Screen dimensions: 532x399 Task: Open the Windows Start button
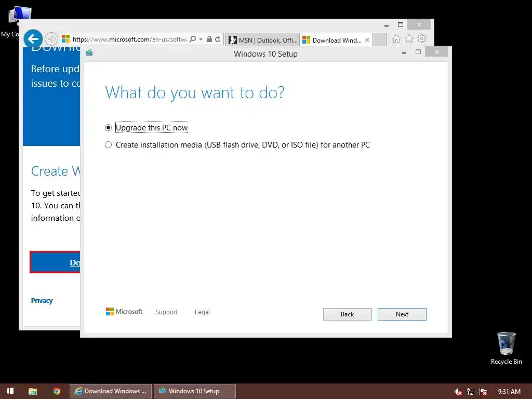coord(10,391)
